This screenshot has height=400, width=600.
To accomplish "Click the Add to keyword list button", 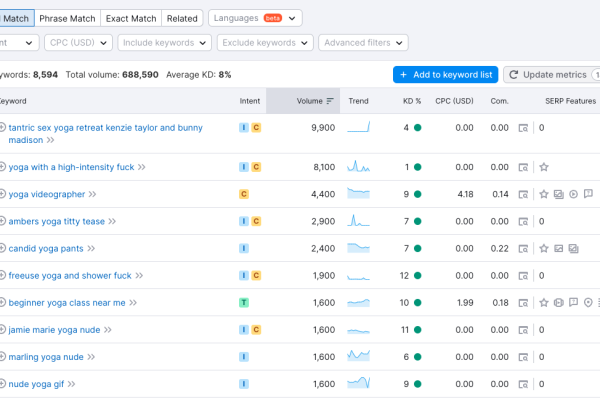I will click(x=445, y=75).
